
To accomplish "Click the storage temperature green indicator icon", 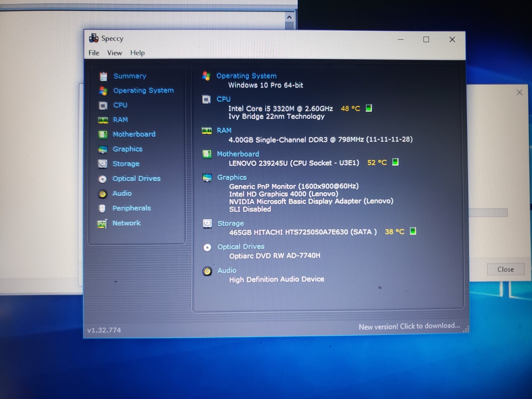I will (413, 231).
